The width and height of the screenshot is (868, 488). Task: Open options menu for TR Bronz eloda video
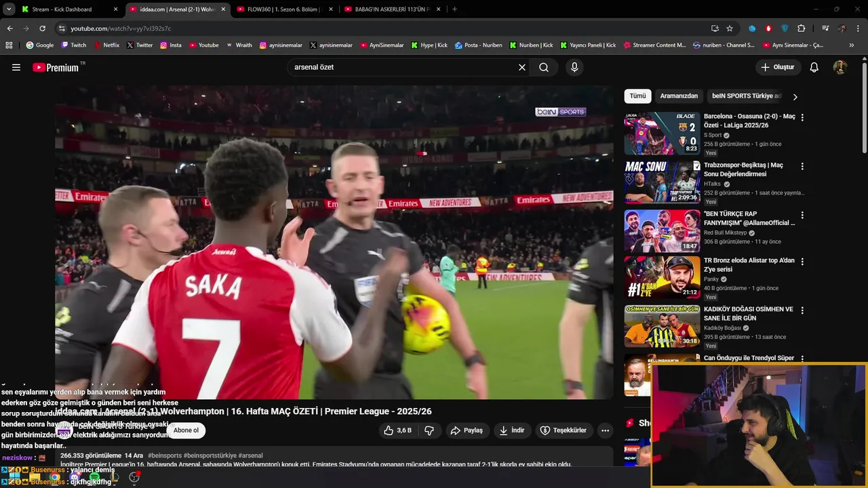pos(802,262)
